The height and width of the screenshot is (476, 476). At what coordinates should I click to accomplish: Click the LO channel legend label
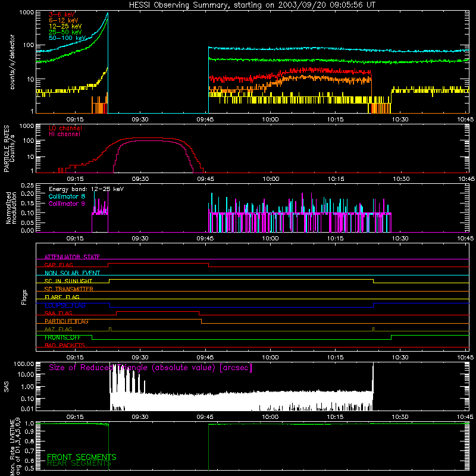coord(65,128)
